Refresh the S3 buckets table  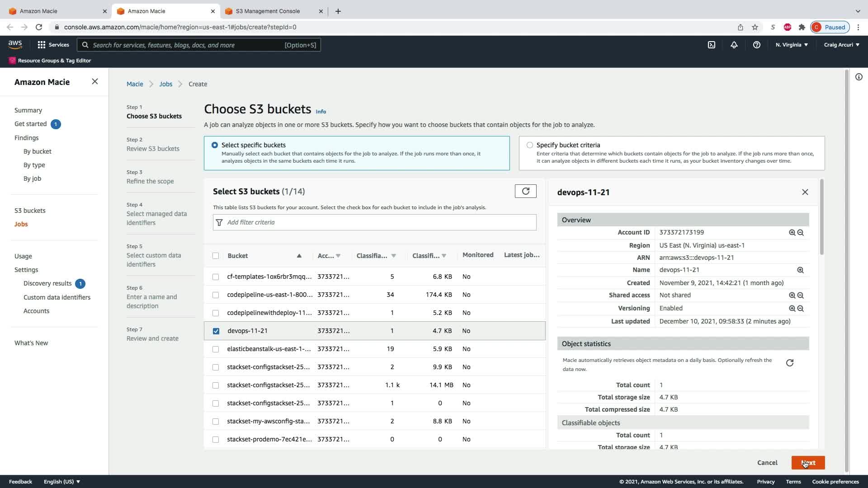point(525,191)
